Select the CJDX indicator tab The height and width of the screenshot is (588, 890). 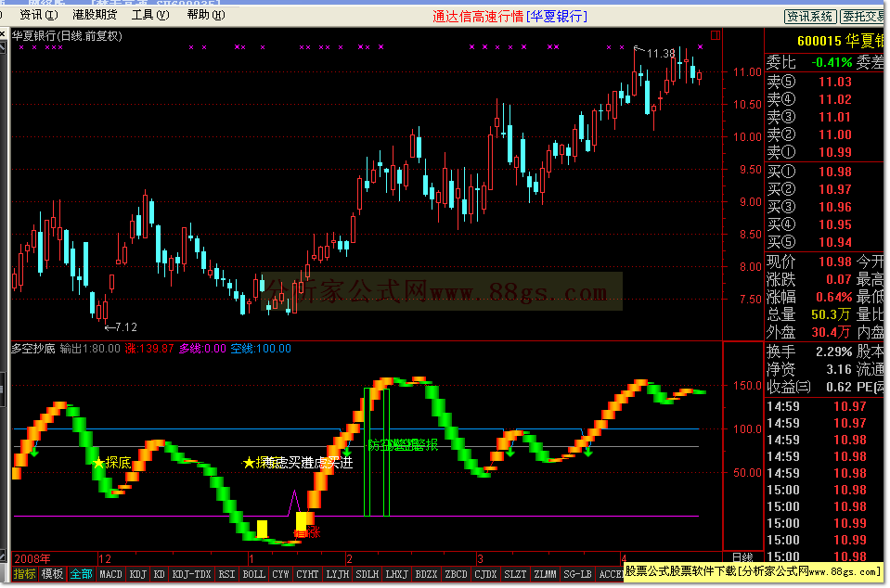(485, 574)
